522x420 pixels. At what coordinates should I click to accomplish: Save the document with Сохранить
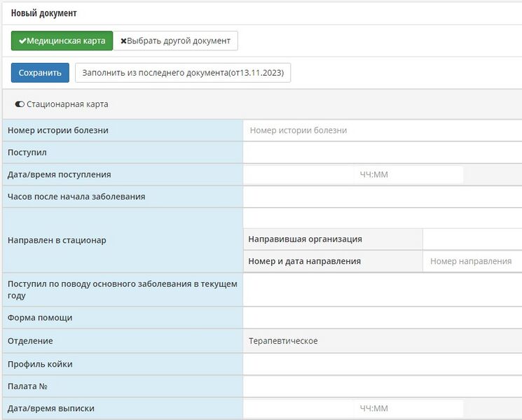[x=40, y=73]
